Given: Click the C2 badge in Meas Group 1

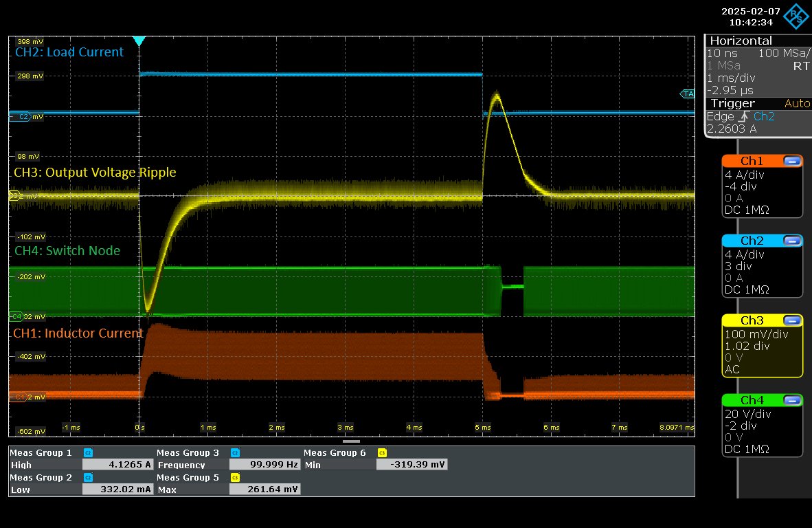Looking at the screenshot, I should [88, 453].
